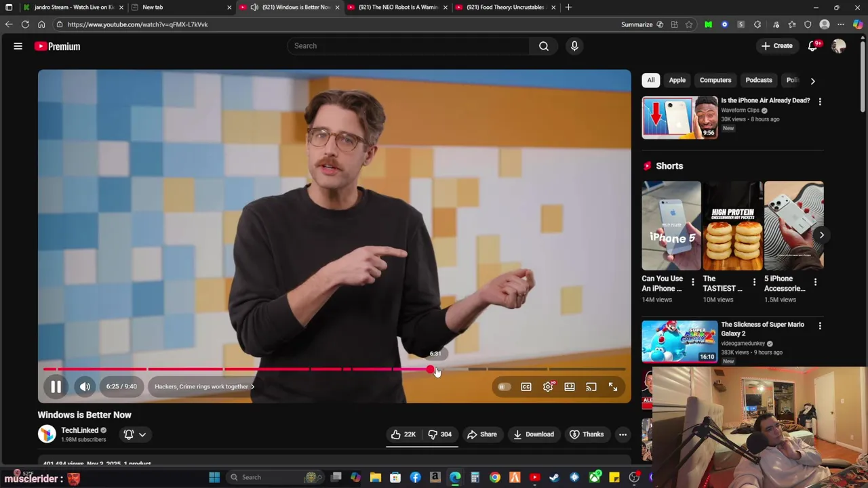Mute the video volume
Screen dimensions: 868x488
point(85,386)
